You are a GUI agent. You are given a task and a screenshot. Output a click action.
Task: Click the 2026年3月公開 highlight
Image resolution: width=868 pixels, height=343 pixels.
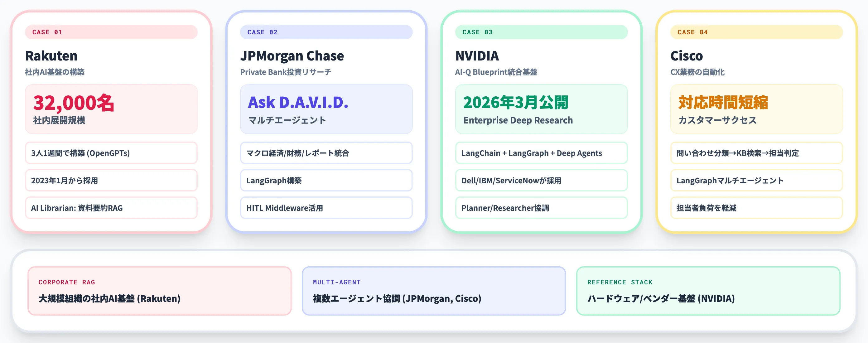point(516,102)
